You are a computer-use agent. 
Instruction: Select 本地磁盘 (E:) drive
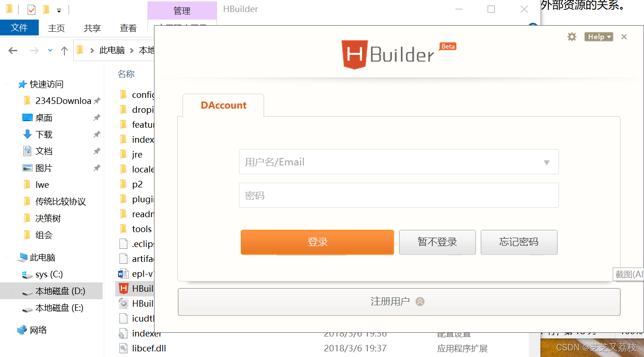click(60, 308)
